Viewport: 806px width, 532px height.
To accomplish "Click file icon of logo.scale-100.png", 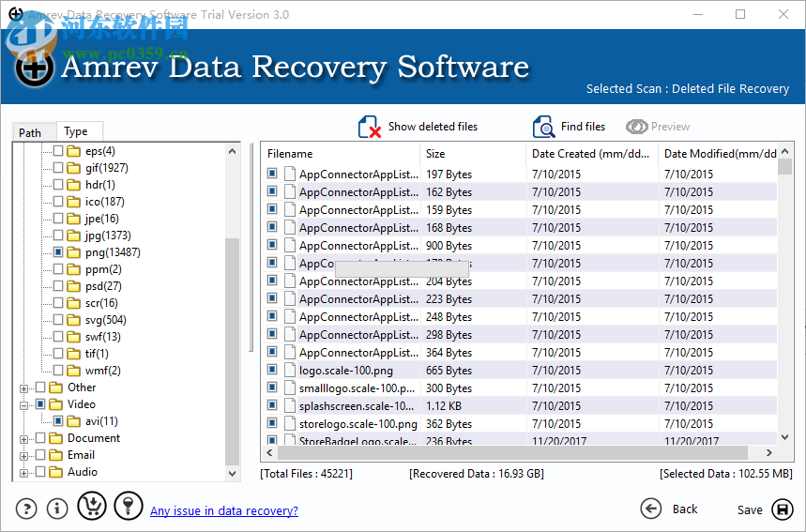I will 290,370.
